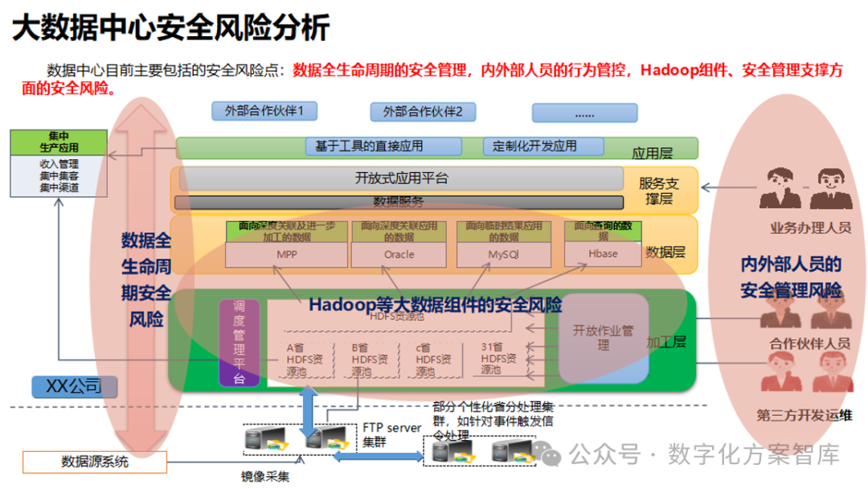
Task: Click the female figure above 业务办理人员
Action: pos(780,188)
